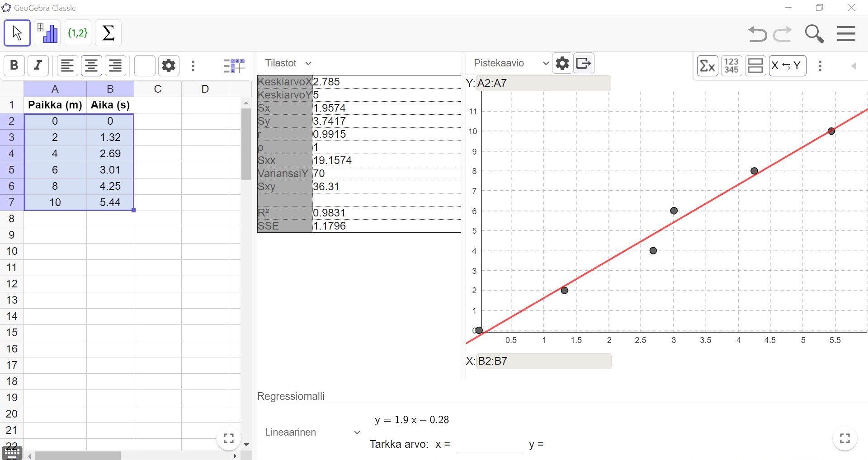Click the Undo arrow icon

click(757, 34)
